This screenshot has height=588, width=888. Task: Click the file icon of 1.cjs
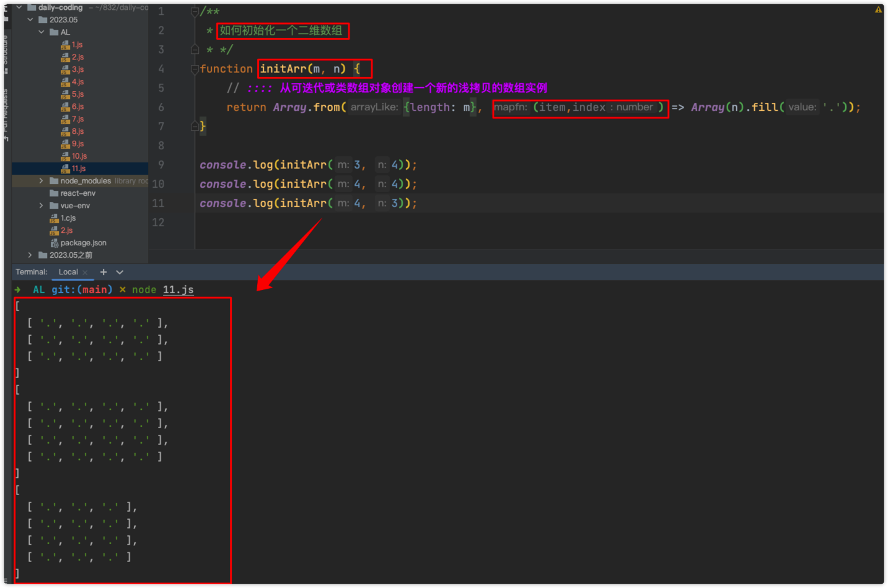[x=54, y=218]
